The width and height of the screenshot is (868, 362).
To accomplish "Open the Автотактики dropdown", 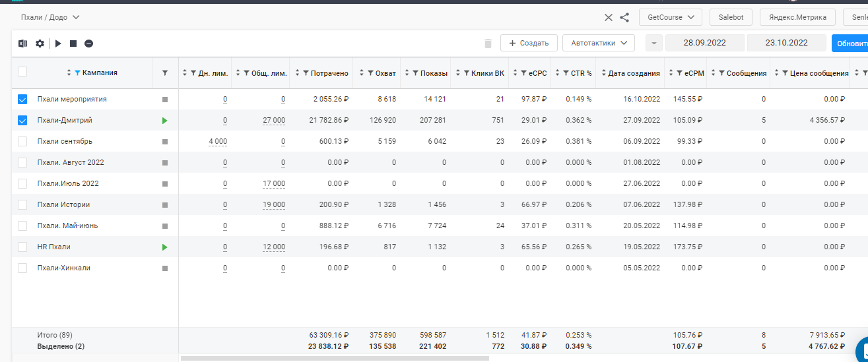I will (x=598, y=43).
